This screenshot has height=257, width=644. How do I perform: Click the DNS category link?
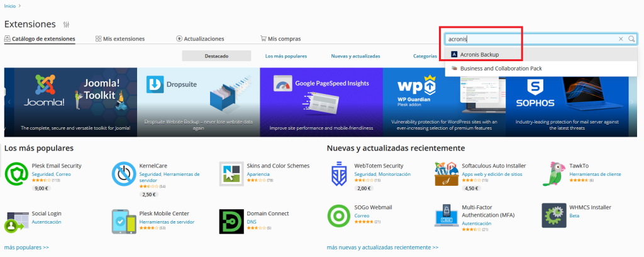pyautogui.click(x=252, y=222)
